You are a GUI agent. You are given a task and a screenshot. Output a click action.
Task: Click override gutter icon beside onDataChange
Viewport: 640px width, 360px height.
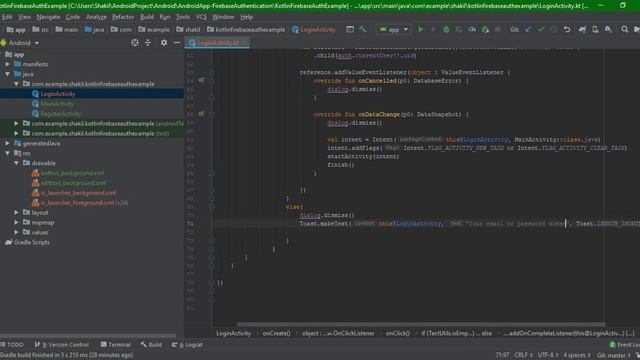[x=201, y=114]
